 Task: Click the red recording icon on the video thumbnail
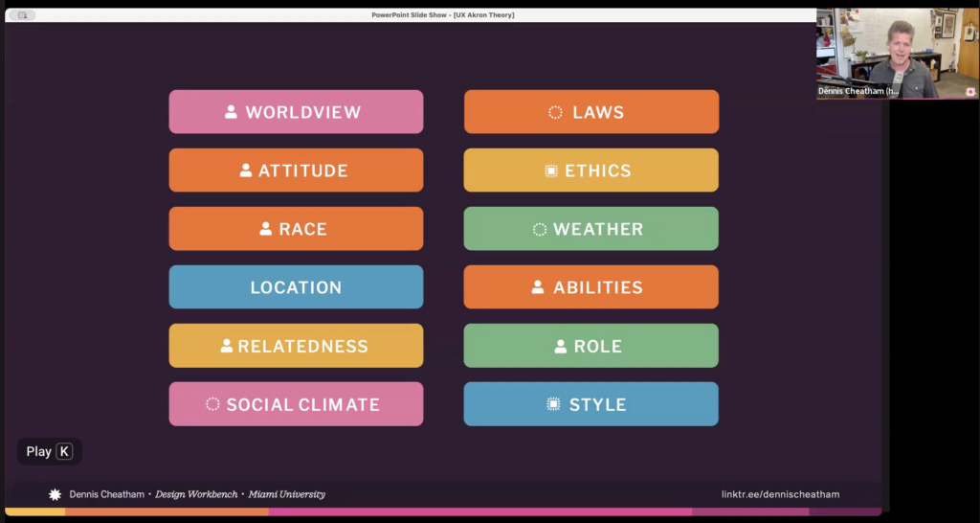pyautogui.click(x=970, y=92)
